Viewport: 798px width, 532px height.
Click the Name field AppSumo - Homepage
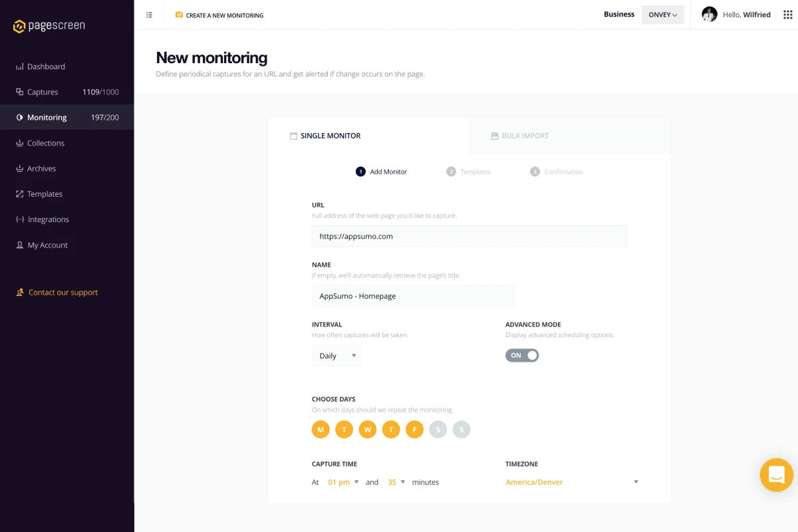pyautogui.click(x=414, y=296)
